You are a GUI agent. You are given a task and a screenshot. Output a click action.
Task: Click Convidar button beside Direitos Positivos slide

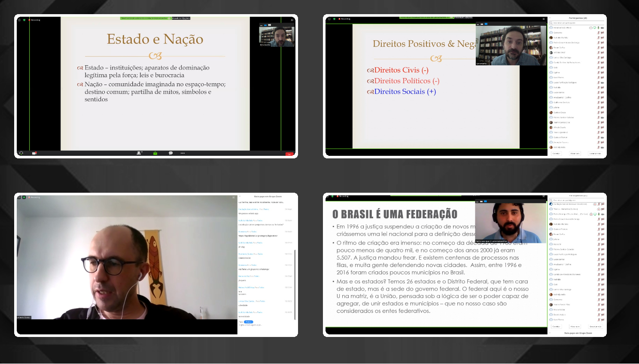point(556,153)
